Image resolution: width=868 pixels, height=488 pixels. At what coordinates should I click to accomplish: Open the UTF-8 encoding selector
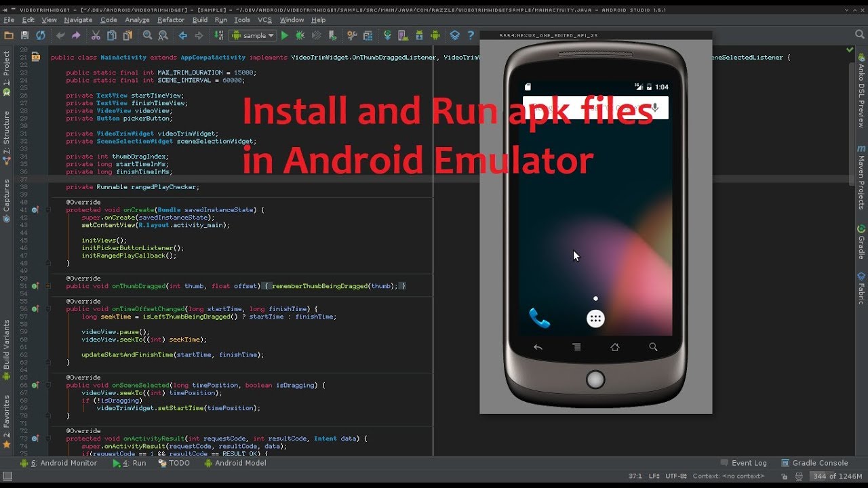pos(677,476)
